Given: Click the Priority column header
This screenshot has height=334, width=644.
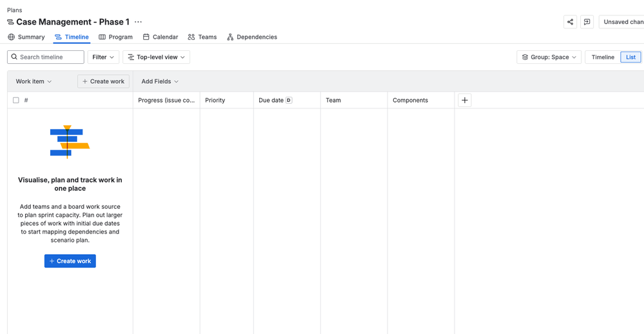Looking at the screenshot, I should (227, 100).
